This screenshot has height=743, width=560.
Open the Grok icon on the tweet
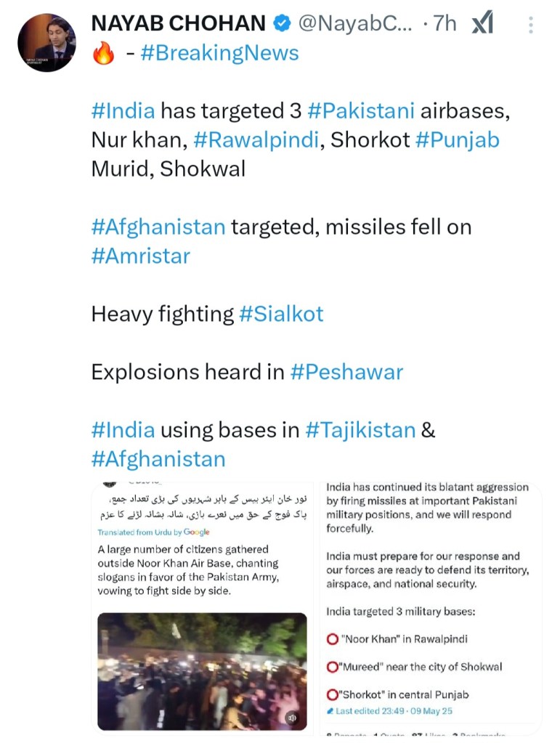[482, 24]
